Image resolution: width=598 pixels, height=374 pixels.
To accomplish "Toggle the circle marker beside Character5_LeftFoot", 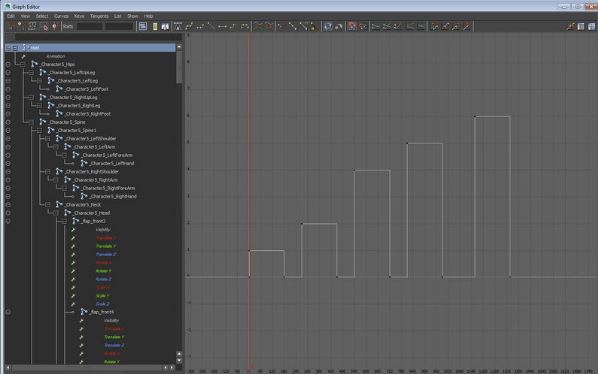I will pos(8,89).
